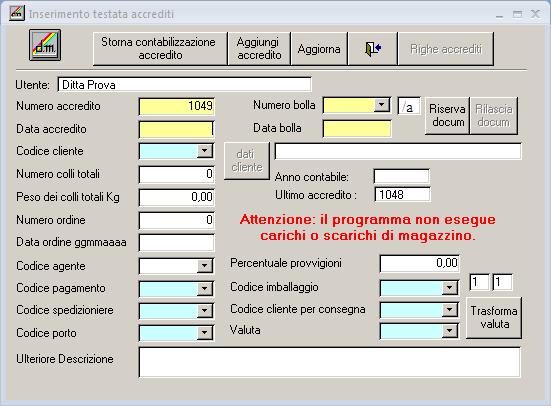This screenshot has height=406, width=551.
Task: Click the Numero ordine field
Action: tap(176, 220)
